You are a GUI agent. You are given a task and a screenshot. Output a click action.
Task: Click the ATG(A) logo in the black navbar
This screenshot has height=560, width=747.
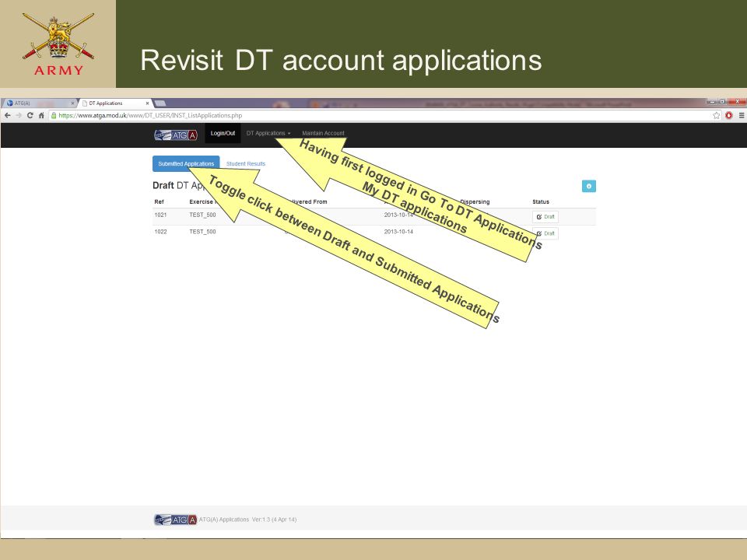tap(175, 135)
